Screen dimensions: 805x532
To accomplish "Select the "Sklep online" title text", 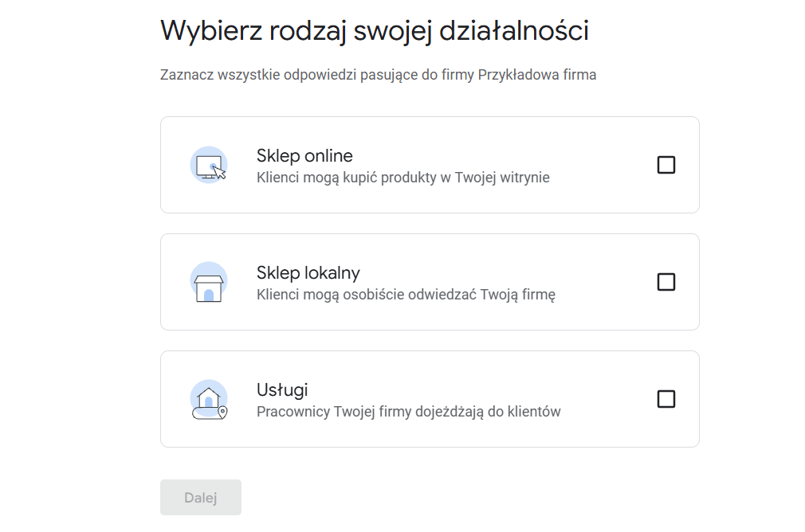I will 304,155.
